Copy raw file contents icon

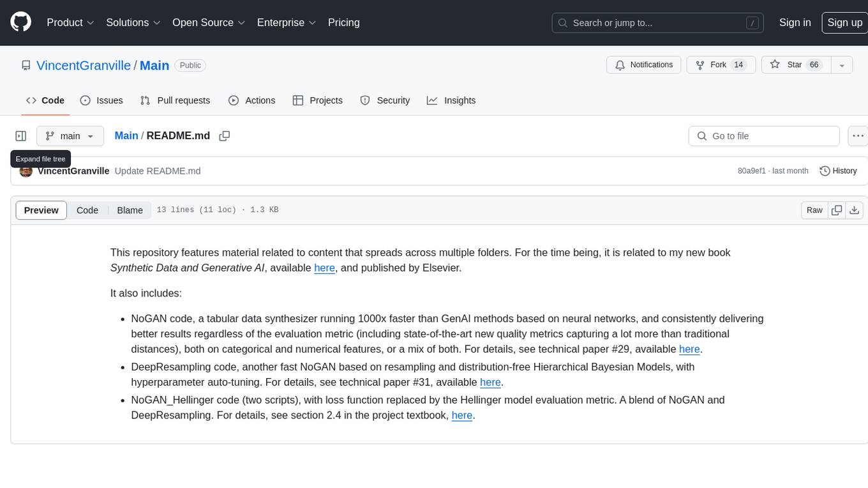837,210
